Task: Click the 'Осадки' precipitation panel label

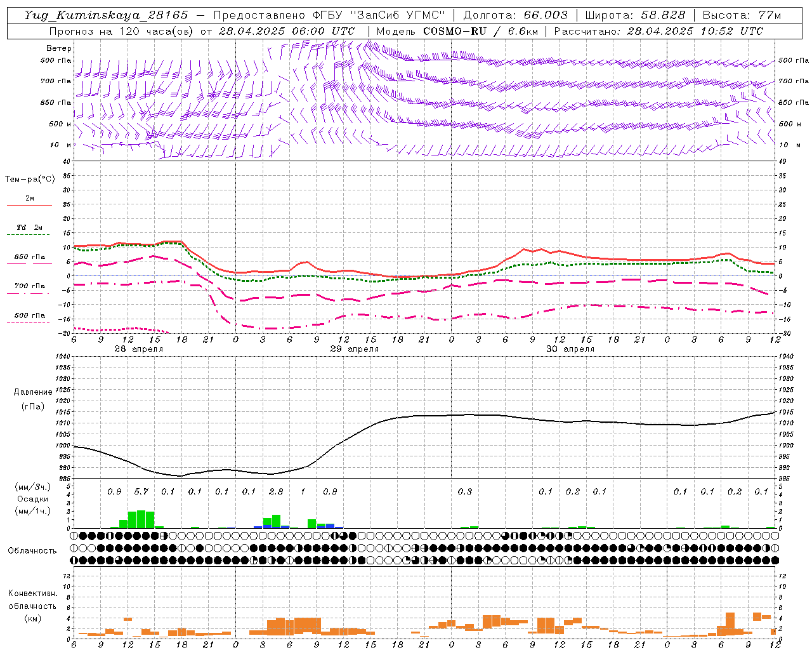Action: point(31,499)
